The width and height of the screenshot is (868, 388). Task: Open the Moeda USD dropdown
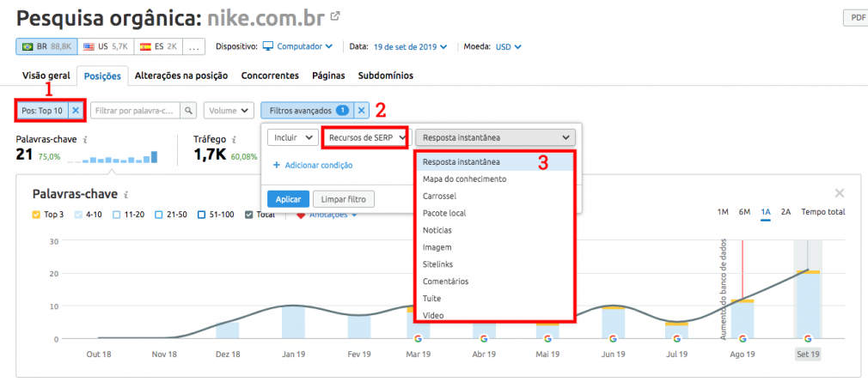click(x=508, y=46)
